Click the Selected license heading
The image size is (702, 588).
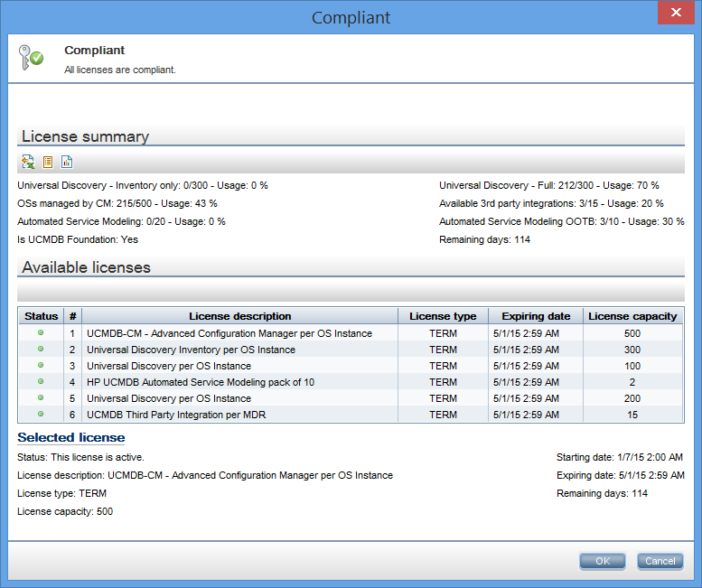[71, 437]
